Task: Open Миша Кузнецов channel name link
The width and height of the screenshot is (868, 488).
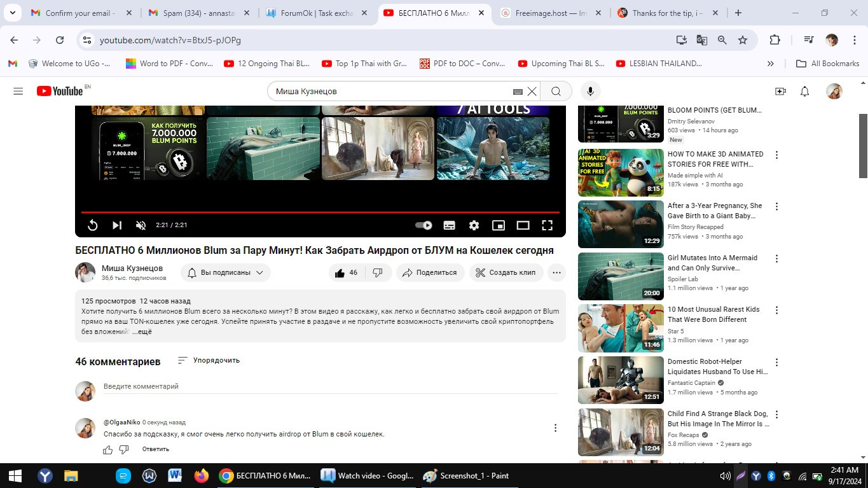Action: 132,268
